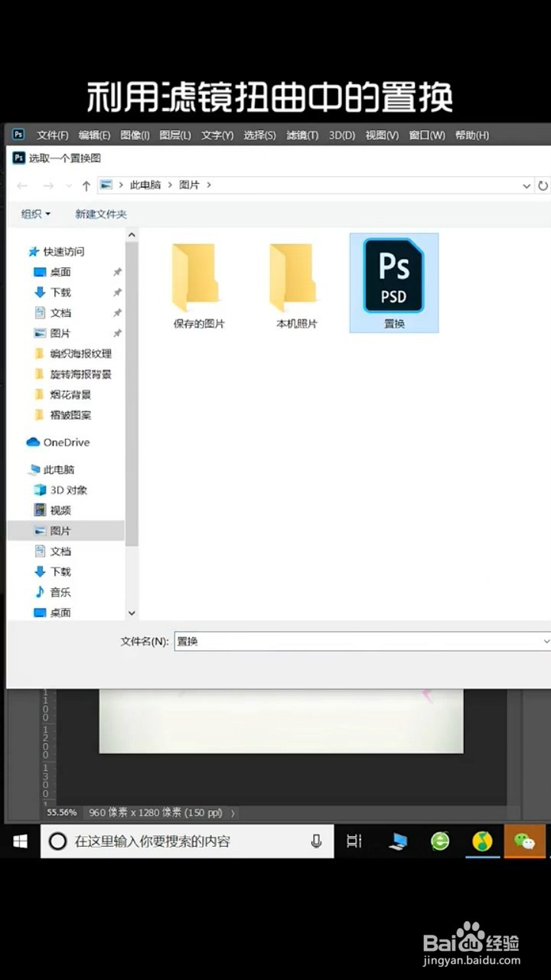The width and height of the screenshot is (551, 980).
Task: Expand the document info status arrow
Action: coord(233,813)
